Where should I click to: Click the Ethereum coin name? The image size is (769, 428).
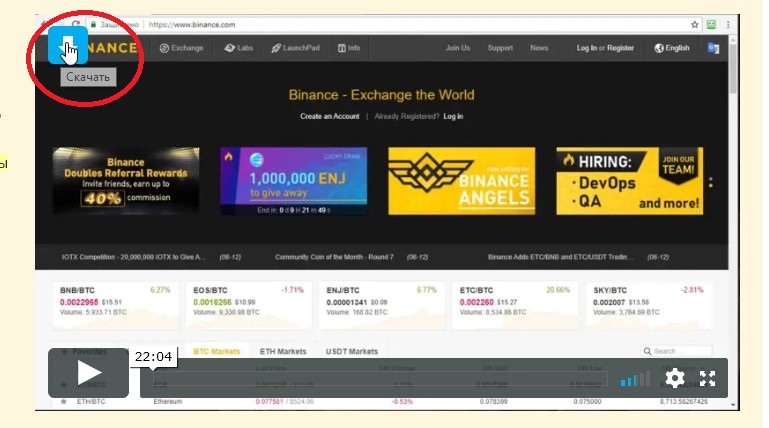[168, 402]
